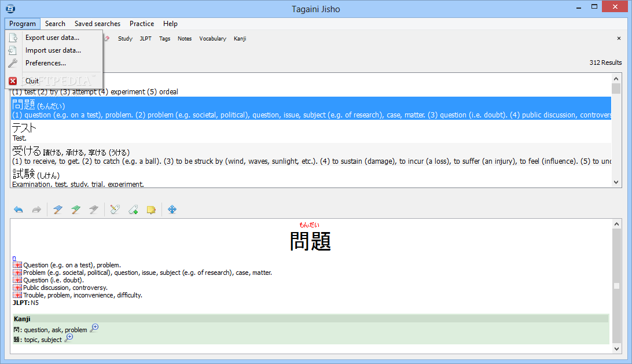
Task: Click the Export user data document icon
Action: pyautogui.click(x=13, y=38)
